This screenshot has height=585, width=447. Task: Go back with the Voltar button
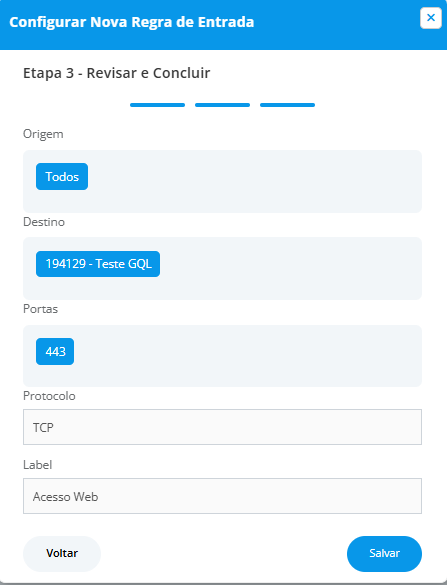coord(62,554)
